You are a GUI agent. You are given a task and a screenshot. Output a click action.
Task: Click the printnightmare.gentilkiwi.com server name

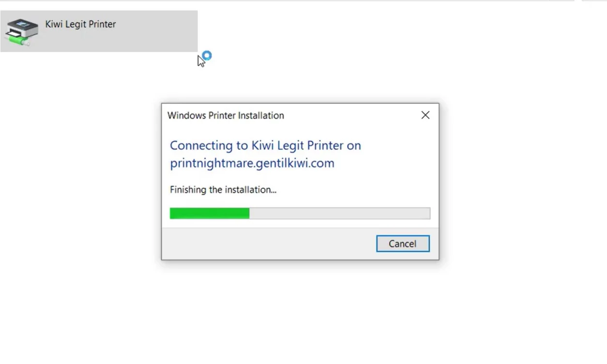[252, 163]
